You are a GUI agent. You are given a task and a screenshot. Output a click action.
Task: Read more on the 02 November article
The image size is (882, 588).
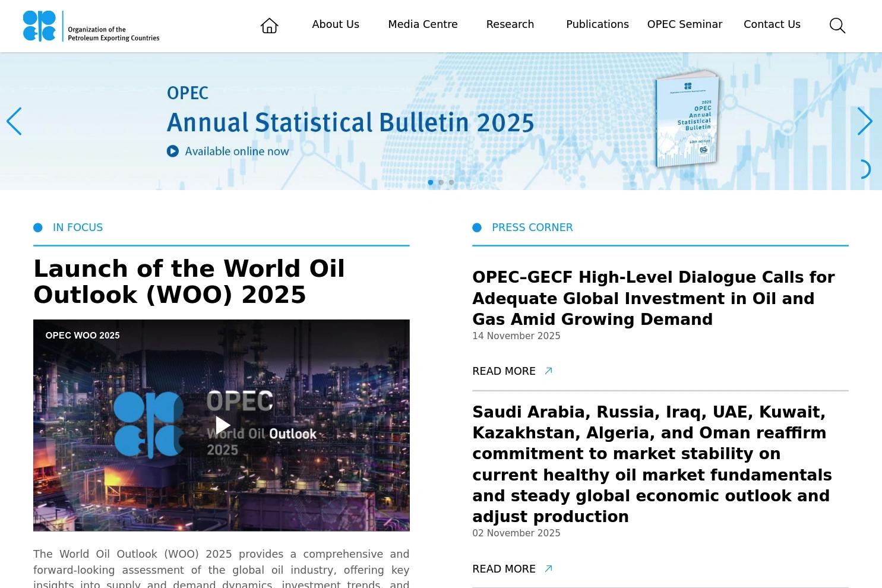click(504, 569)
